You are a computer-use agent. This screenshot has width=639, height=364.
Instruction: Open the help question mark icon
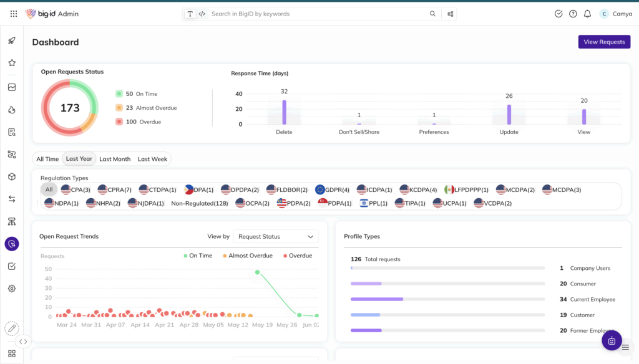[x=573, y=14]
